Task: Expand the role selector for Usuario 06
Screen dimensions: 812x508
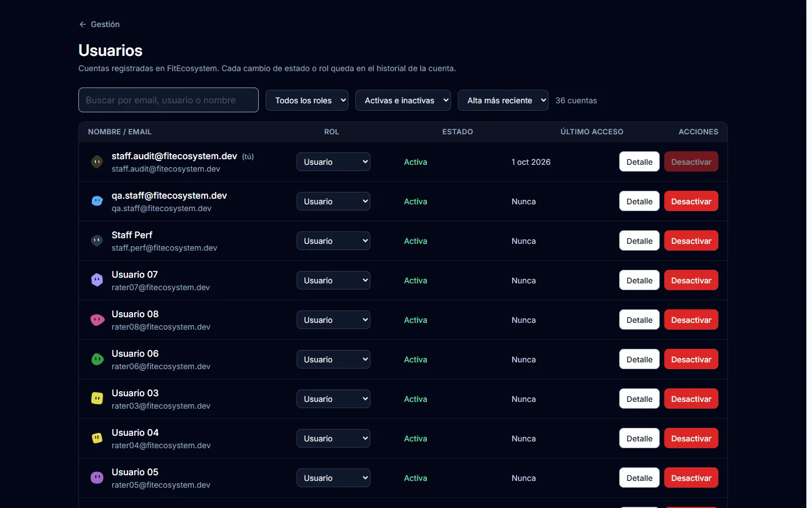Action: pyautogui.click(x=333, y=360)
